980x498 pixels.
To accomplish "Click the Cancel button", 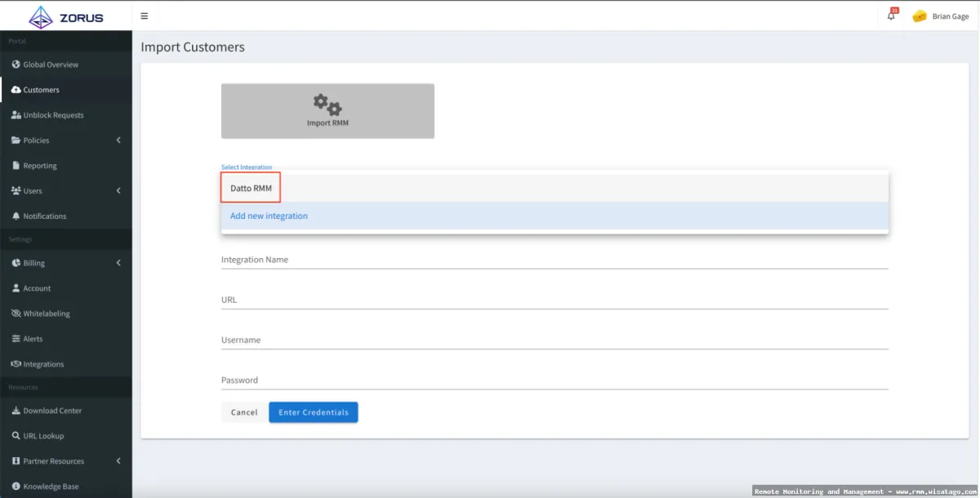I will (244, 412).
